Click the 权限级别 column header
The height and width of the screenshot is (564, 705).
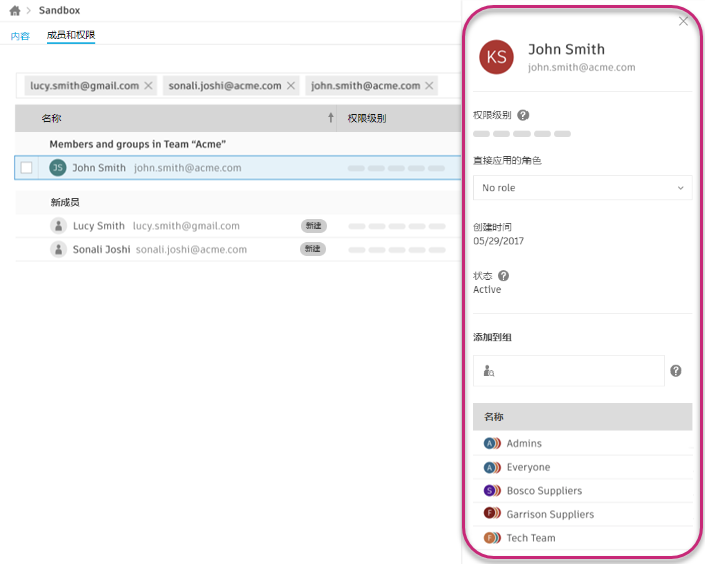pyautogui.click(x=367, y=118)
